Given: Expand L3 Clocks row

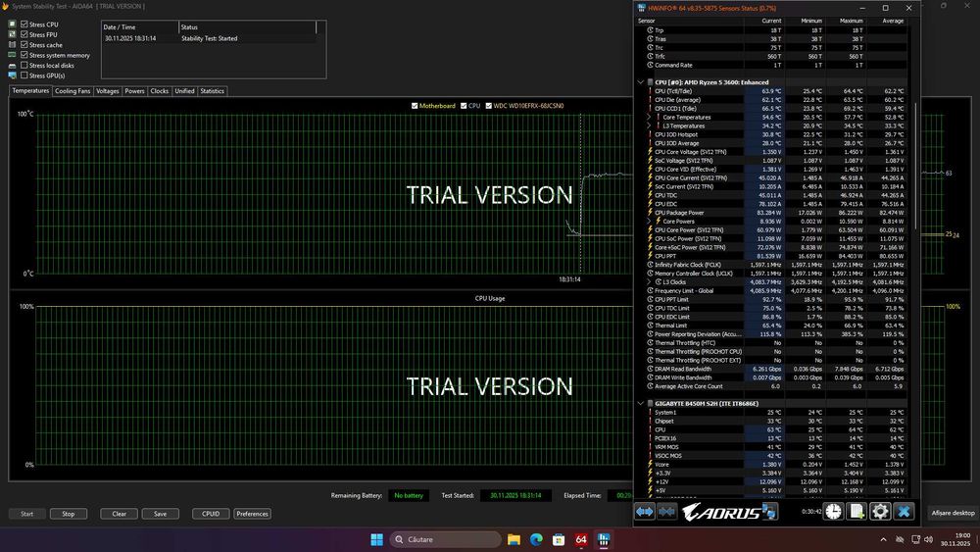Looking at the screenshot, I should click(x=649, y=282).
